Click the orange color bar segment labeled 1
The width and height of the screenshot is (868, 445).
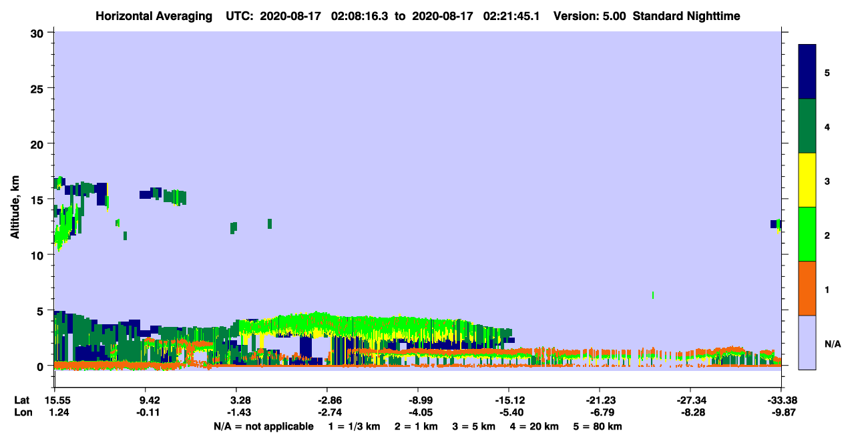pos(808,288)
